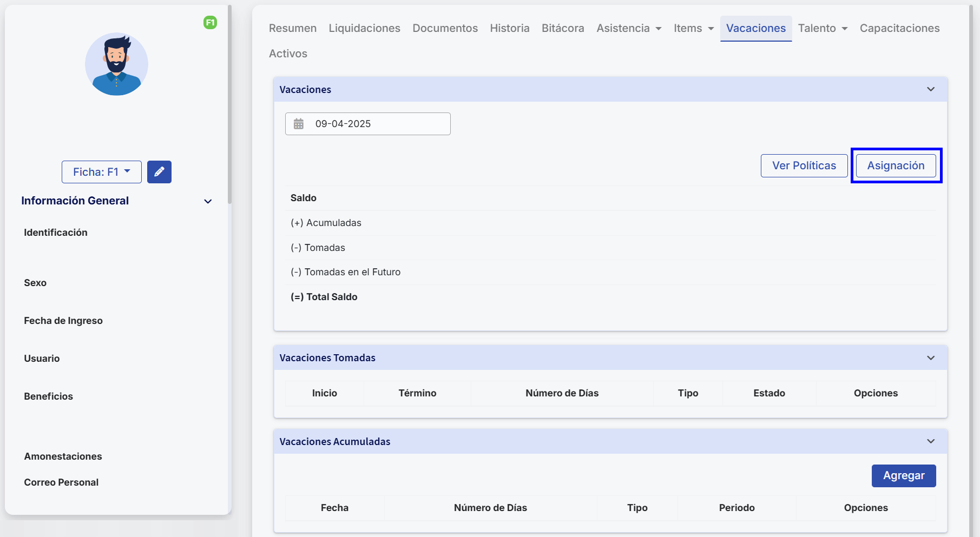
Task: Open the Documentos tab
Action: coord(445,28)
